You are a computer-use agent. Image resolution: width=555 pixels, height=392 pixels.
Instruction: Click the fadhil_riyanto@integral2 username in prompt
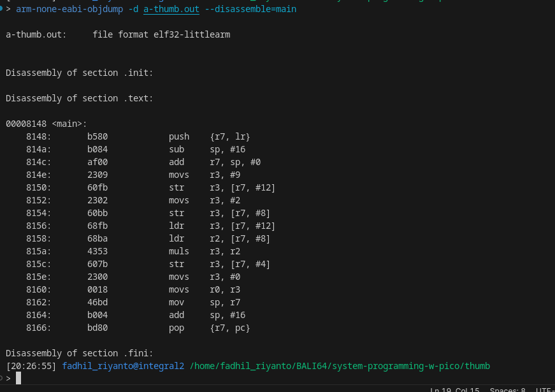[x=123, y=366]
